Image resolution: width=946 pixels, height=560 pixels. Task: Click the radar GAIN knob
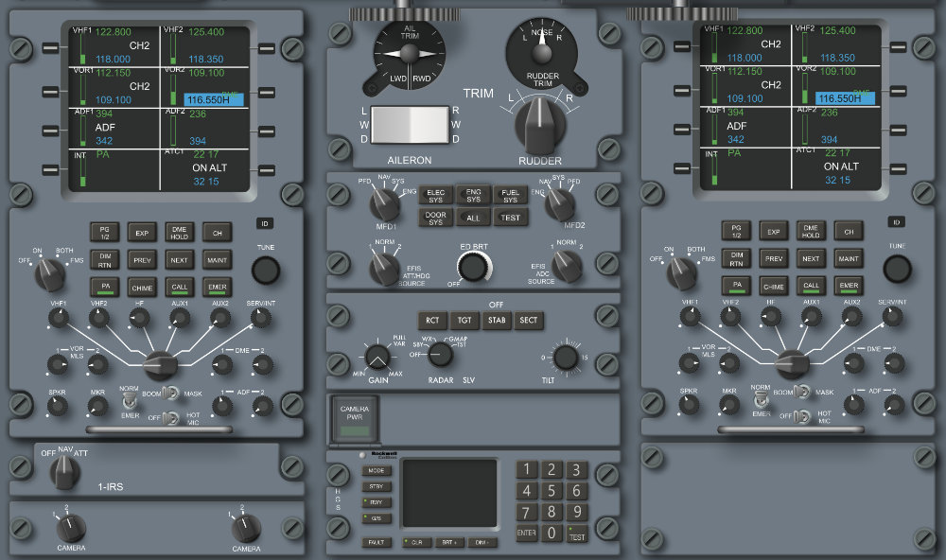pyautogui.click(x=377, y=357)
